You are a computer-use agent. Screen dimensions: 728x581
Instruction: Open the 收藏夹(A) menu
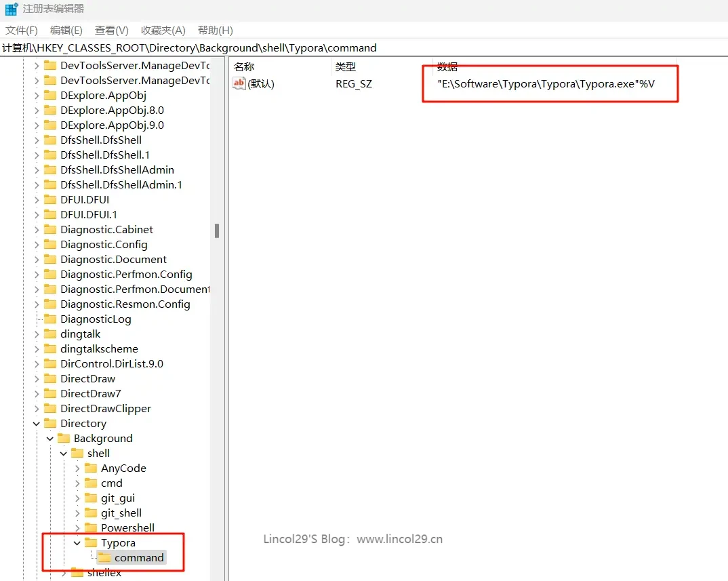(163, 31)
